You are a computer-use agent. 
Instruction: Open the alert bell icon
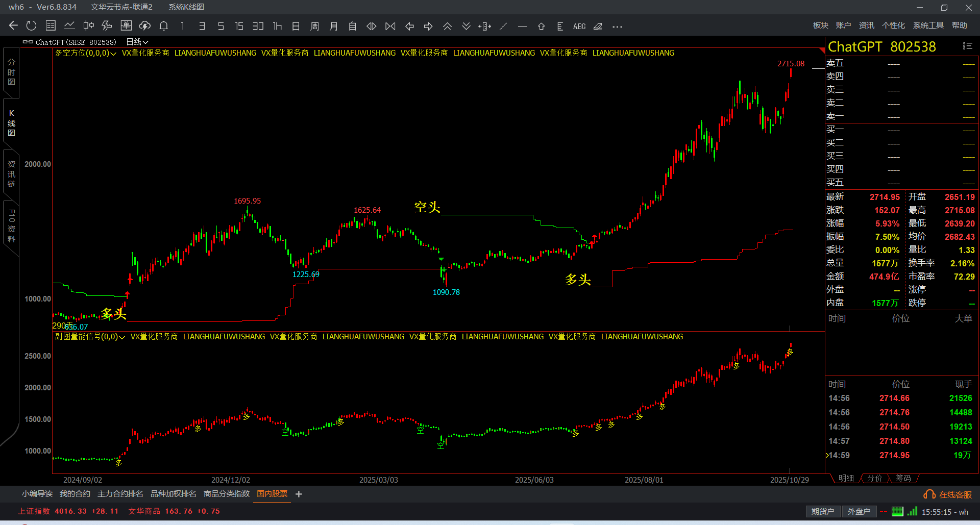pos(164,26)
